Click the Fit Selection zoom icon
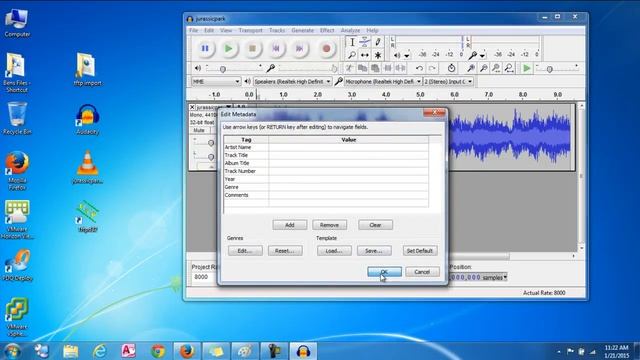Image resolution: width=640 pixels, height=360 pixels. [x=496, y=68]
